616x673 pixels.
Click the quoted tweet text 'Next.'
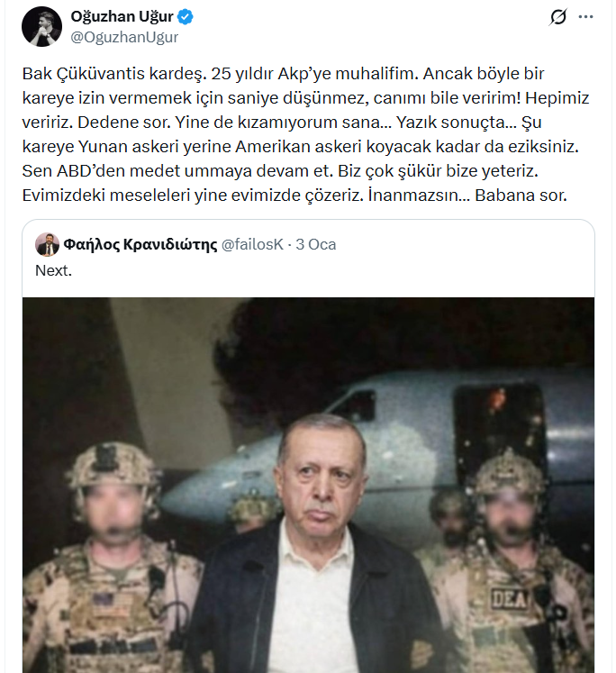click(x=54, y=271)
